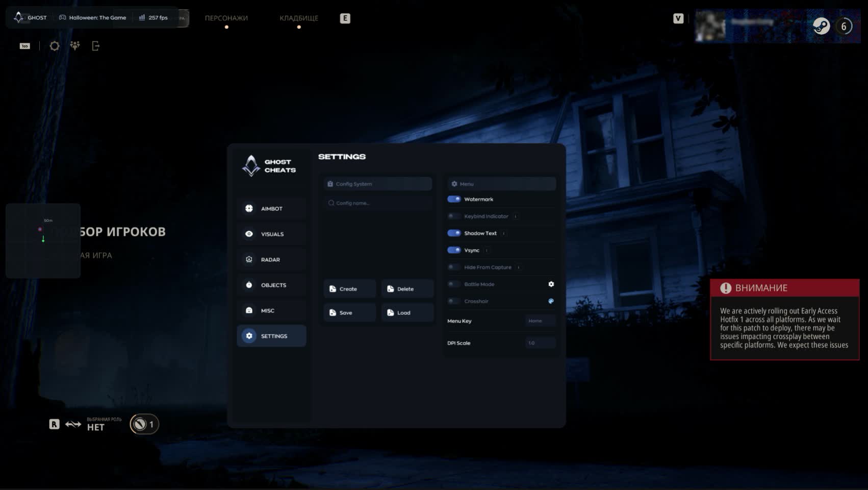
Task: Load the selected config
Action: pyautogui.click(x=407, y=312)
